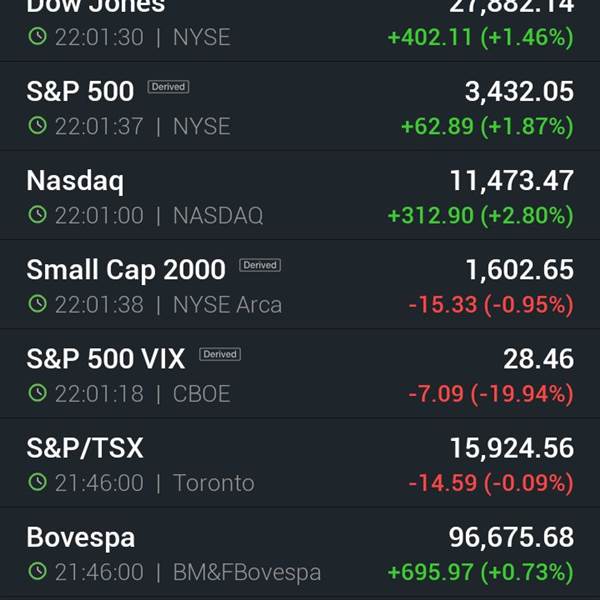Click the clock icon beside 22:01:18 CBOE
600x600 pixels.
tap(38, 393)
